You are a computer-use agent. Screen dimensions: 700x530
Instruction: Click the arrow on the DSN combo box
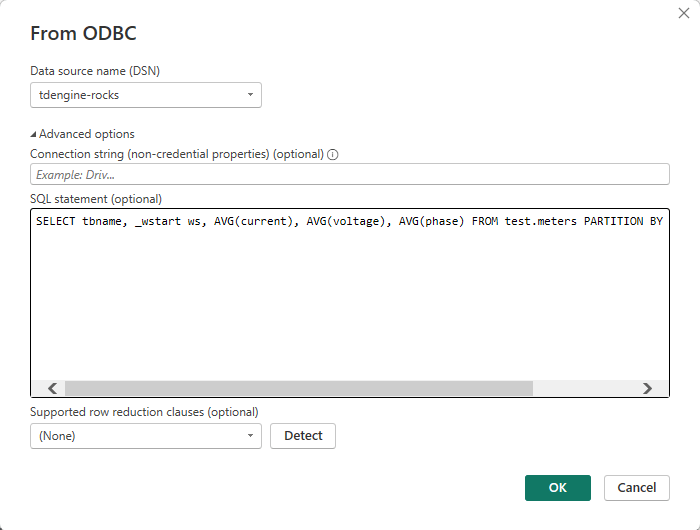pos(249,95)
